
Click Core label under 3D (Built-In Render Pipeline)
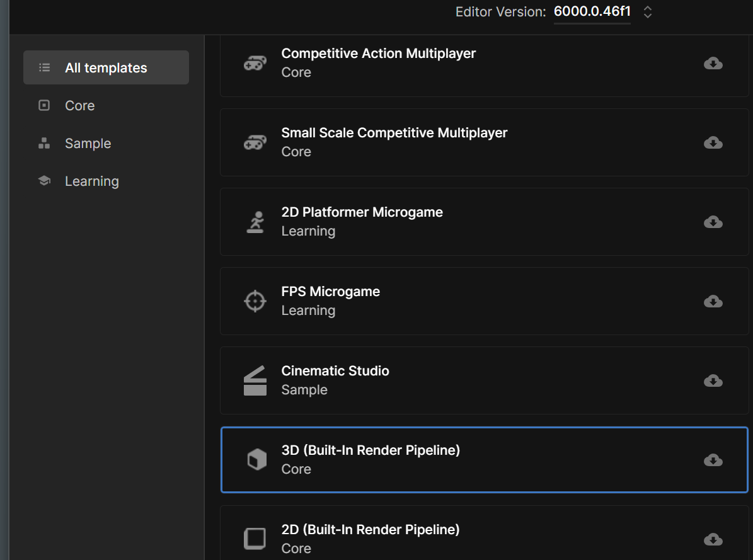coord(296,469)
